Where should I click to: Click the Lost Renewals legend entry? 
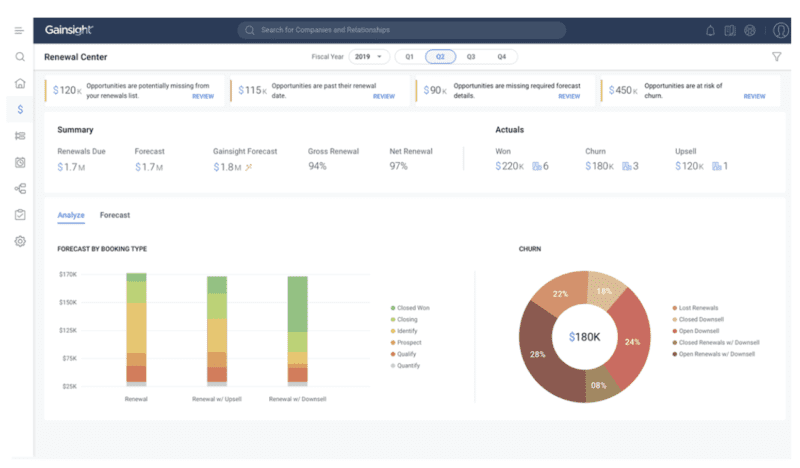(x=698, y=308)
